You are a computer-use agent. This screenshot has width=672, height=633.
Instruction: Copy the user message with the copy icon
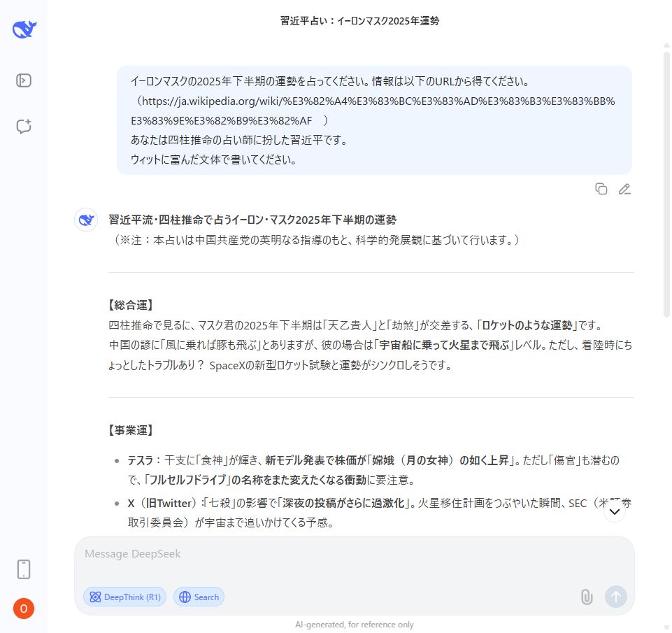(x=601, y=189)
